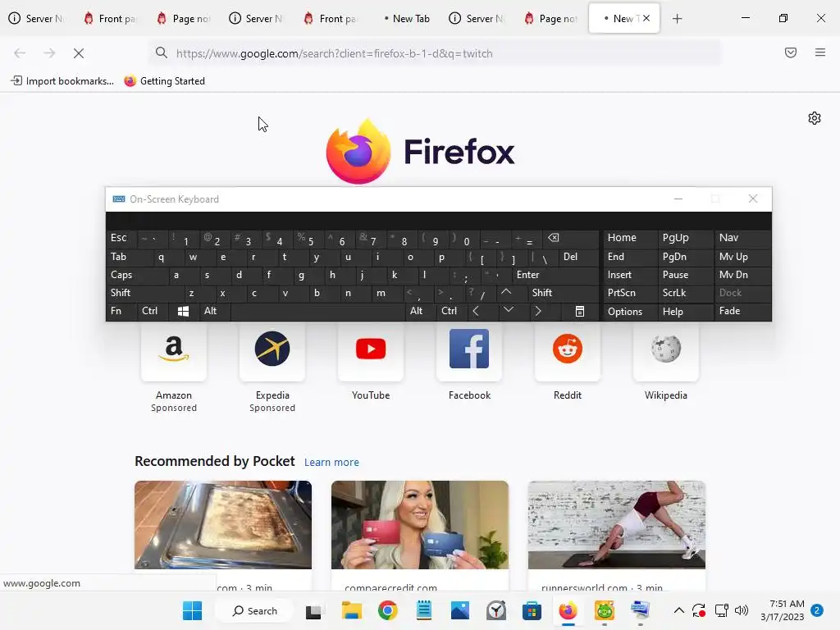Switch to the first Server N tab
Screen dimensions: 840x630
37,18
